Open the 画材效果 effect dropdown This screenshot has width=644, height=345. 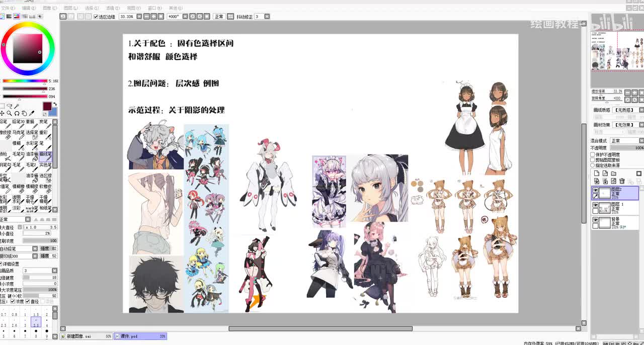(641, 125)
